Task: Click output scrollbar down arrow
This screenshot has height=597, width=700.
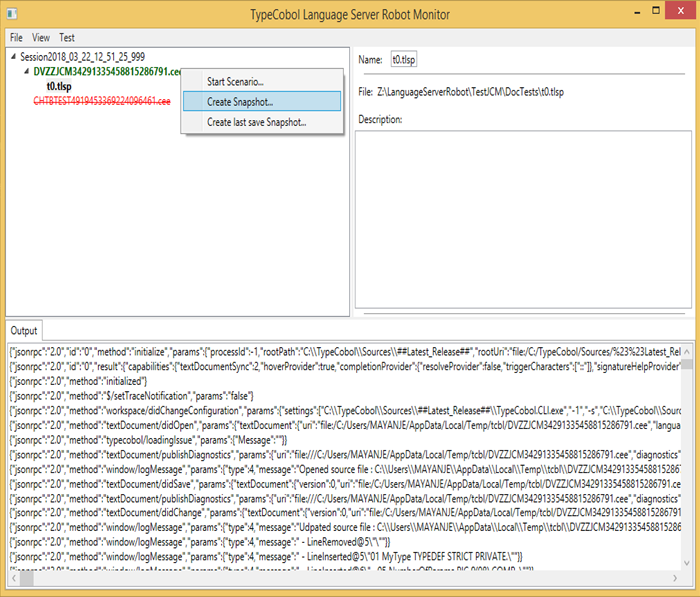Action: [687, 563]
